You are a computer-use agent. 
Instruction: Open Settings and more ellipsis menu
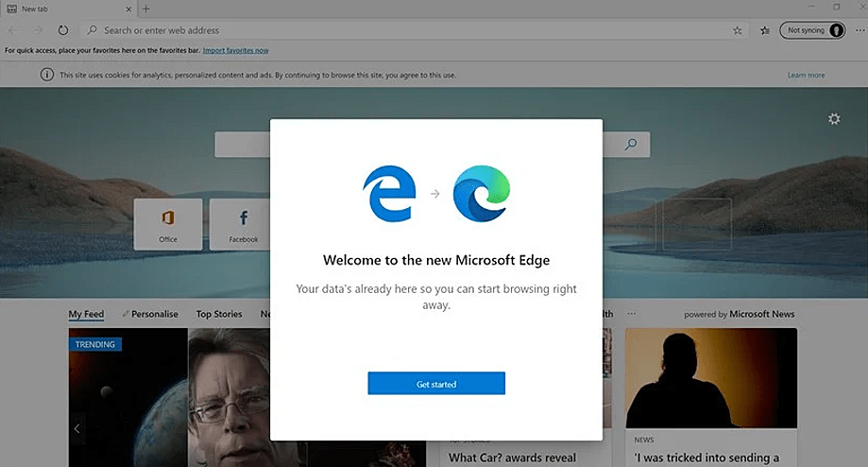859,30
